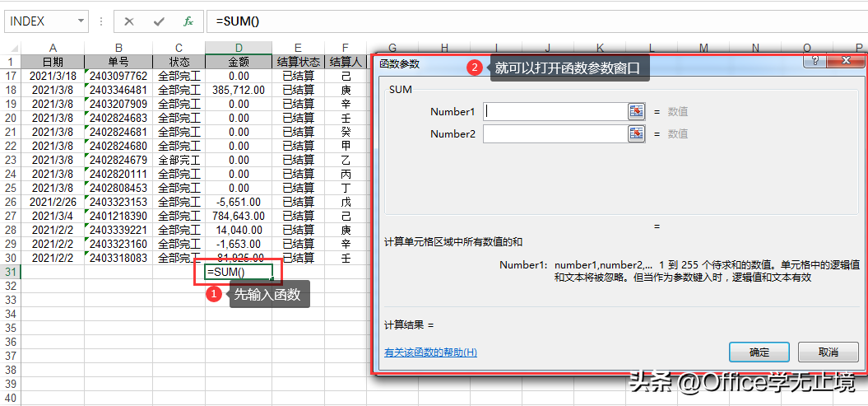This screenshot has width=868, height=406.
Task: Select row 17 header
Action: click(11, 76)
